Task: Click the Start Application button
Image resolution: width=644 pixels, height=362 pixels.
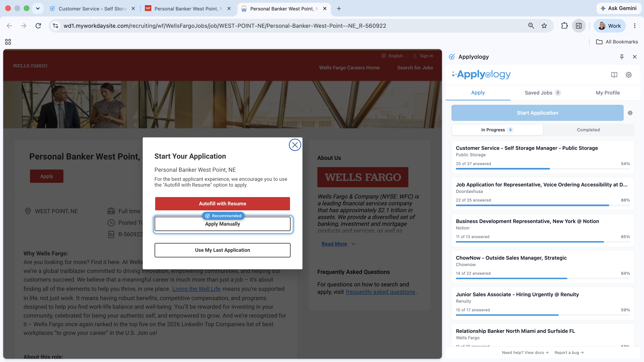Action: [537, 113]
